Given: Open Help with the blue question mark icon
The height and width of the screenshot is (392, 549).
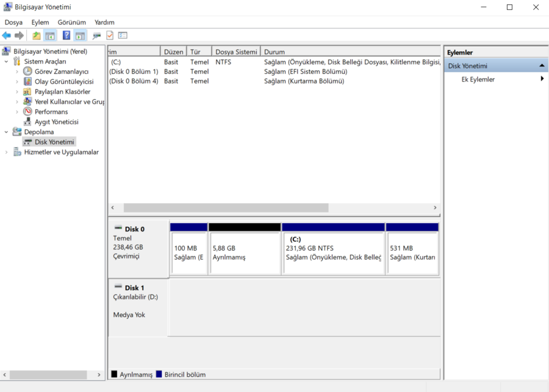Looking at the screenshot, I should [66, 35].
